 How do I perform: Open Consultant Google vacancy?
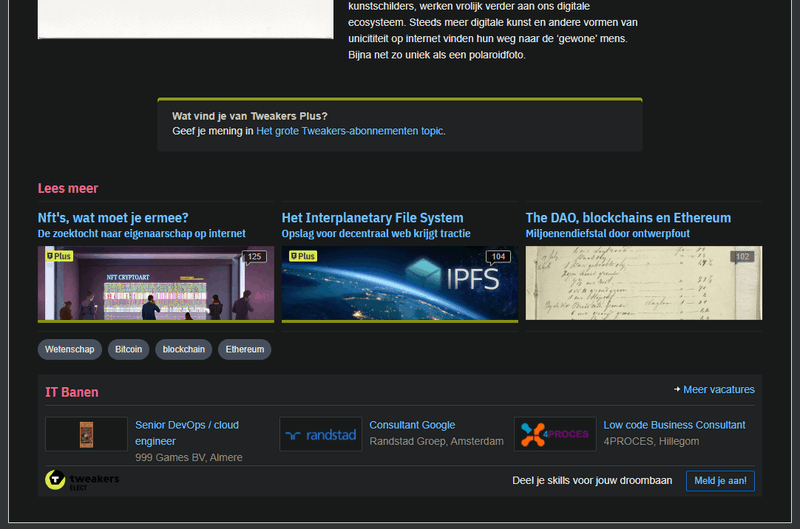[412, 425]
